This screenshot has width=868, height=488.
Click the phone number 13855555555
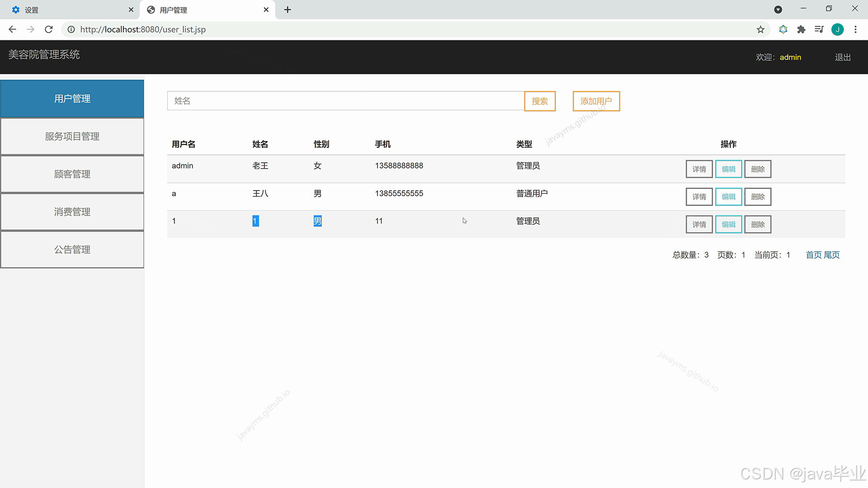click(399, 193)
